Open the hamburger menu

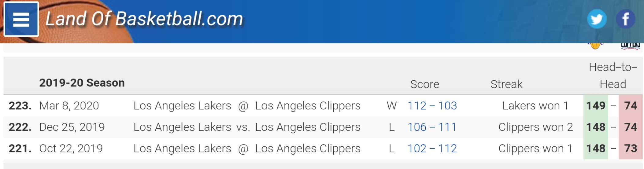click(x=21, y=19)
